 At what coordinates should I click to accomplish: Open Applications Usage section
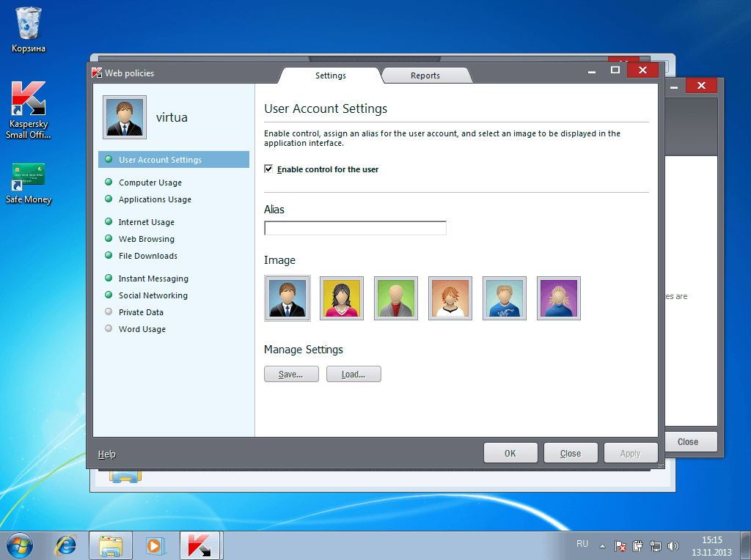coord(155,199)
